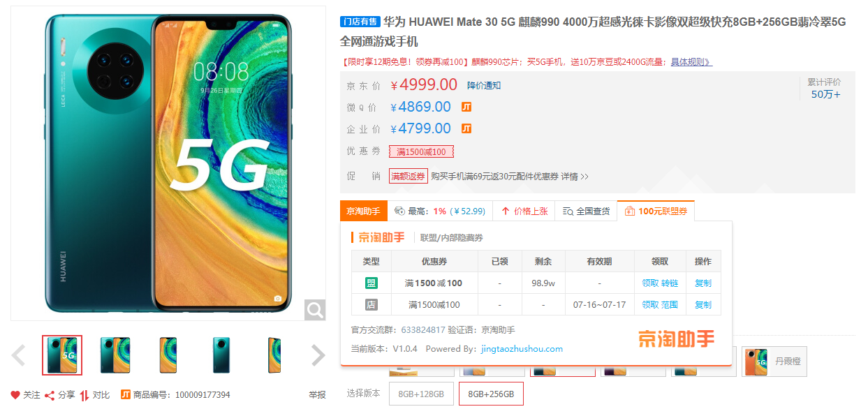Image resolution: width=868 pixels, height=409 pixels.
Task: Click the 对比 compare icon
Action: [84, 395]
